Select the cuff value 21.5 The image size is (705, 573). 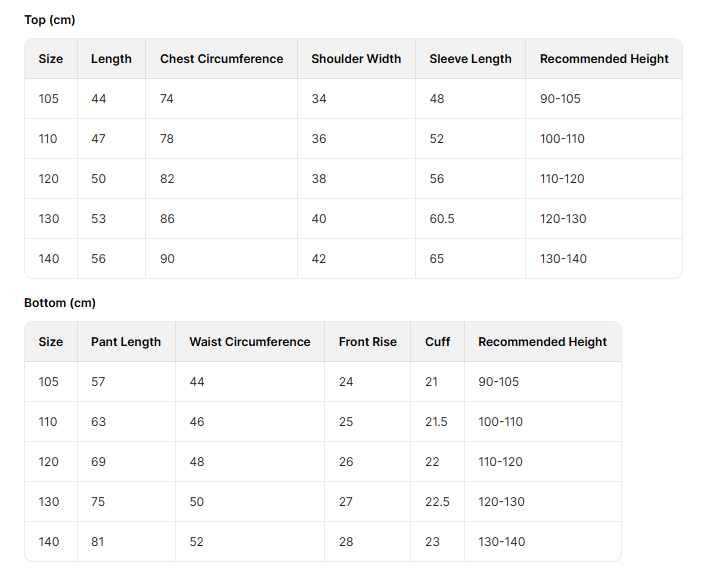(x=436, y=422)
